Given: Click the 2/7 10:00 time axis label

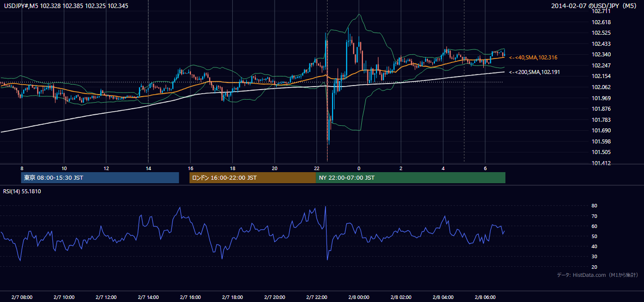Looking at the screenshot, I should click(x=64, y=297).
